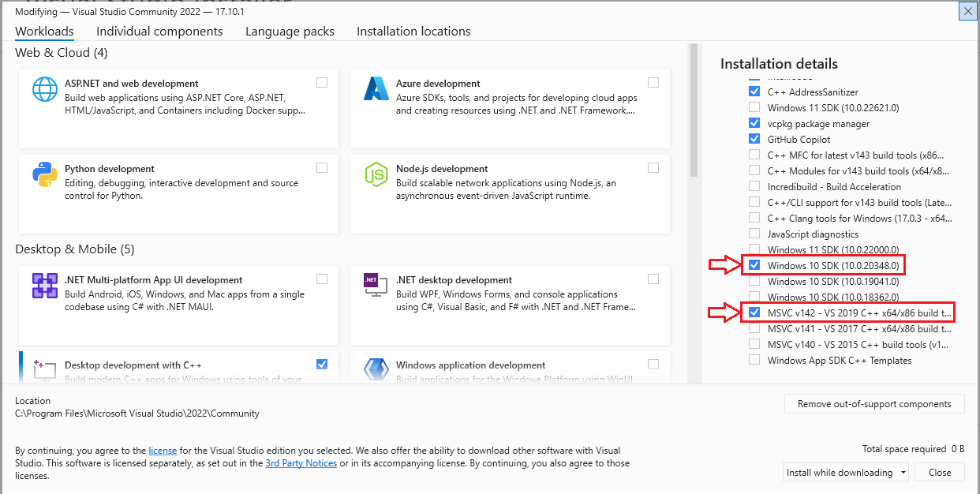
Task: Enable .NET Multi-platform App UI development checkbox
Action: (x=322, y=279)
